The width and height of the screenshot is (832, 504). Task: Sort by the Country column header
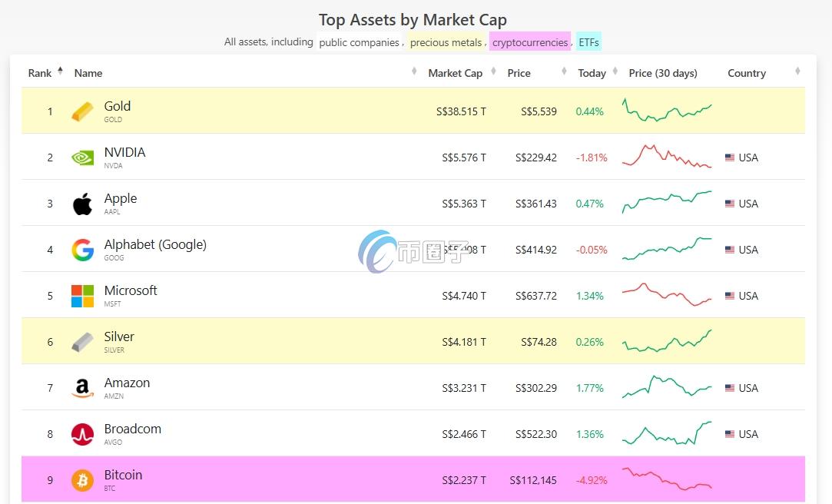[747, 73]
